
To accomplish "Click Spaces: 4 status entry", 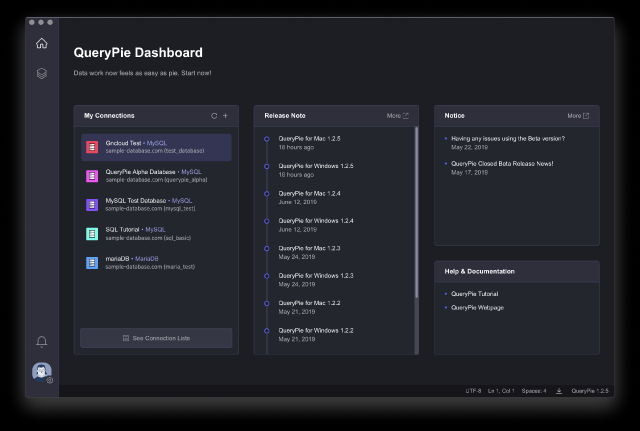I will 534,391.
